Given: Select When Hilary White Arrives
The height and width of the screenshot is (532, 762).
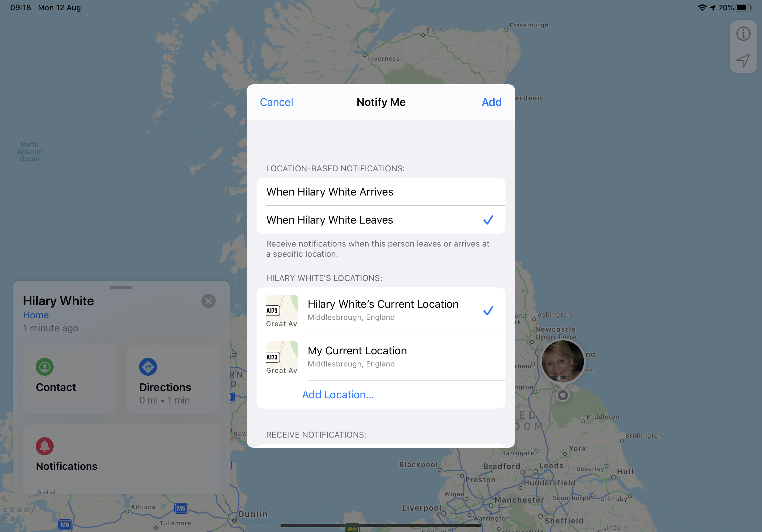Looking at the screenshot, I should tap(381, 192).
